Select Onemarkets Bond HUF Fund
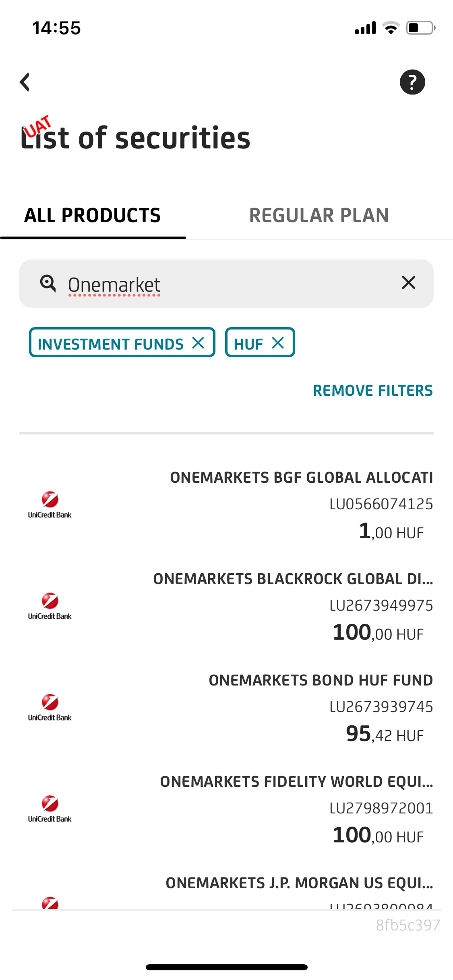Screen dimensions: 453x980 click(x=321, y=680)
